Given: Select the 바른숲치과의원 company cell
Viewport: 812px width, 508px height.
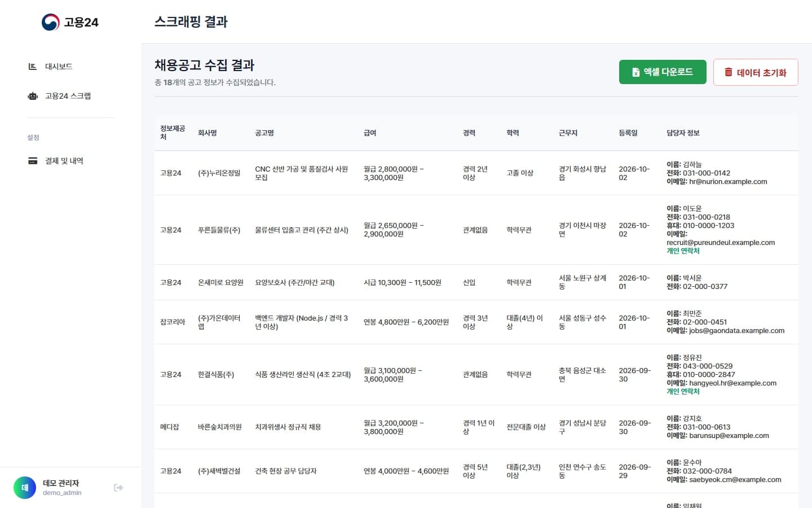Looking at the screenshot, I should 220,427.
